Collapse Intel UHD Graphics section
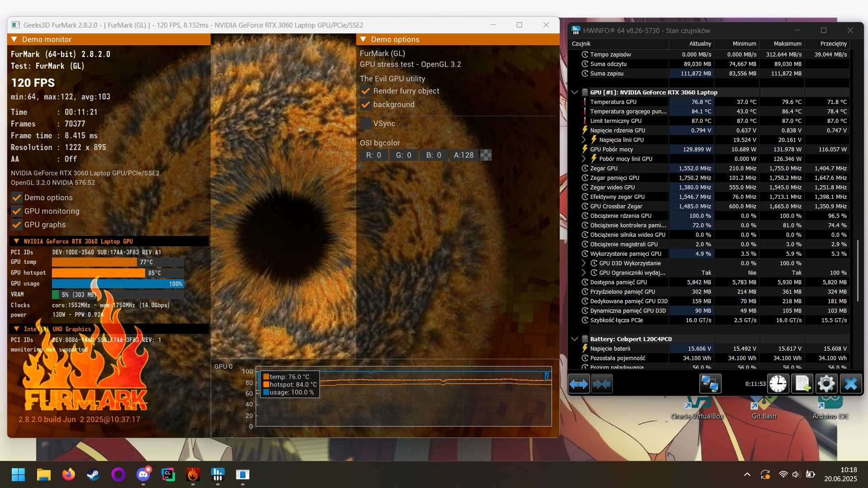868x488 pixels. (x=16, y=329)
